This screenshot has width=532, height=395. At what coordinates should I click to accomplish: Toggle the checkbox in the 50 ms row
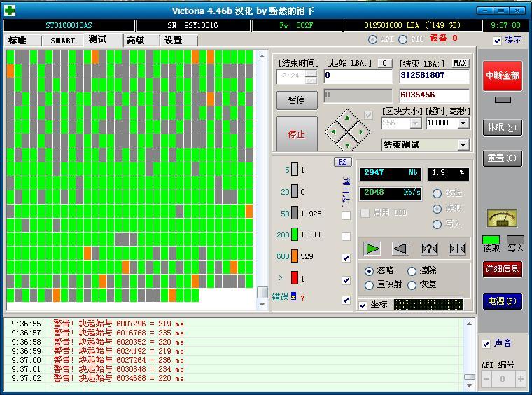coord(346,215)
